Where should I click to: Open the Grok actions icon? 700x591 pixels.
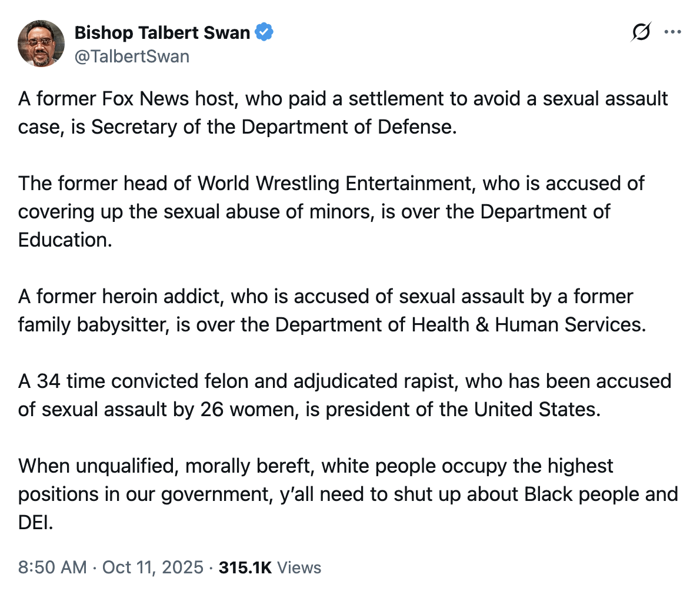click(640, 32)
